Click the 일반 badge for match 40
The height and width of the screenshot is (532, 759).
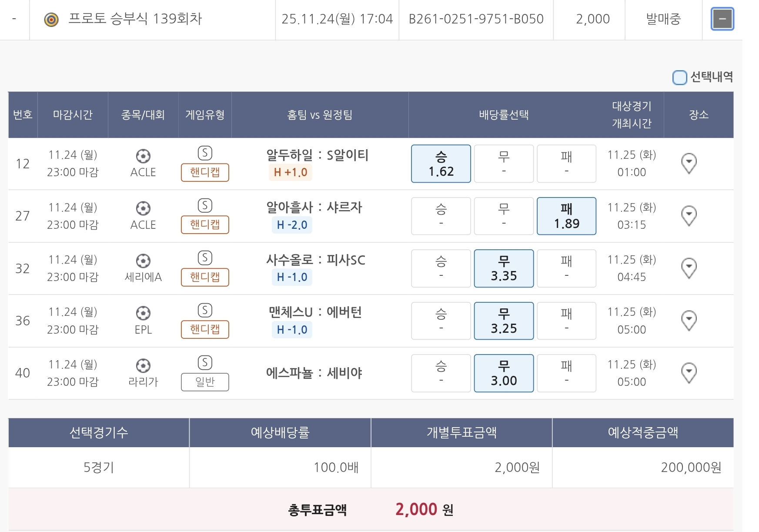205,382
